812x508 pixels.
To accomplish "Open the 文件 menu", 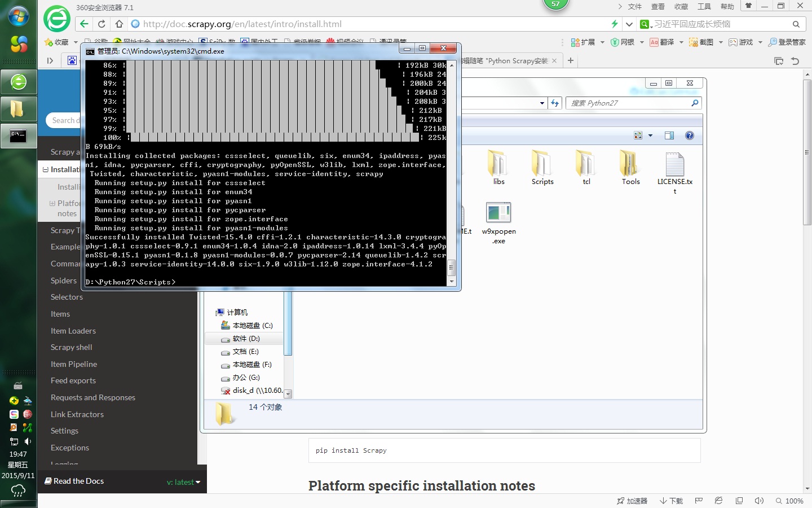I will (x=635, y=7).
